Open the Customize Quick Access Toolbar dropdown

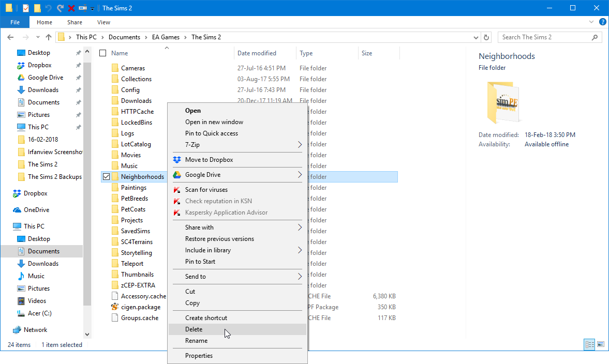pos(93,8)
